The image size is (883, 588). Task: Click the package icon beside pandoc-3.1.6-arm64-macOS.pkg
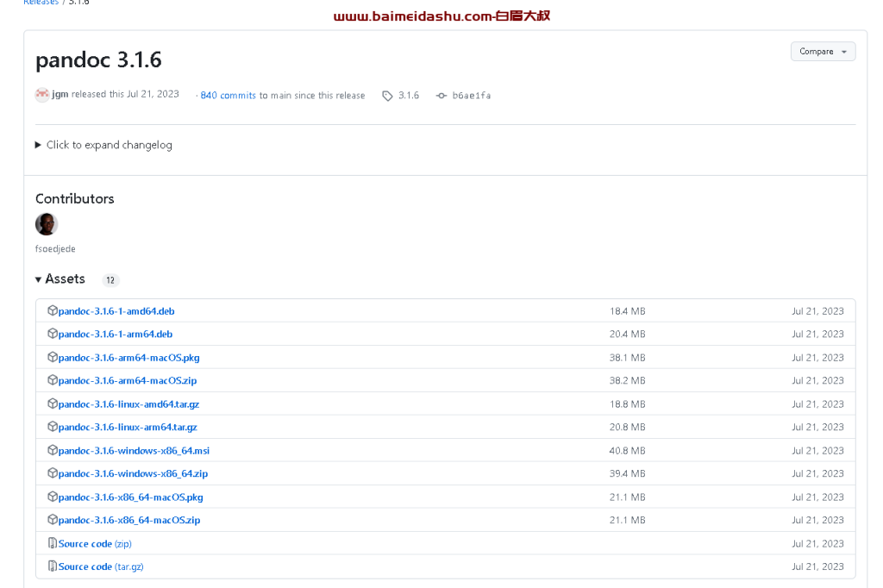point(51,357)
